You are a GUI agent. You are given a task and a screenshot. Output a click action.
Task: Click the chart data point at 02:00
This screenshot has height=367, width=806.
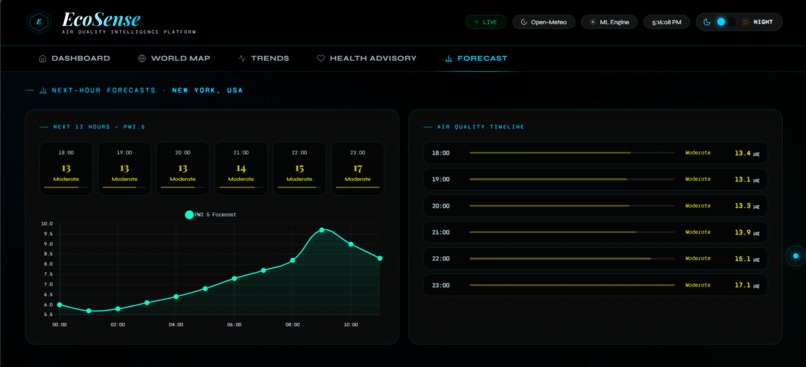[x=118, y=309]
